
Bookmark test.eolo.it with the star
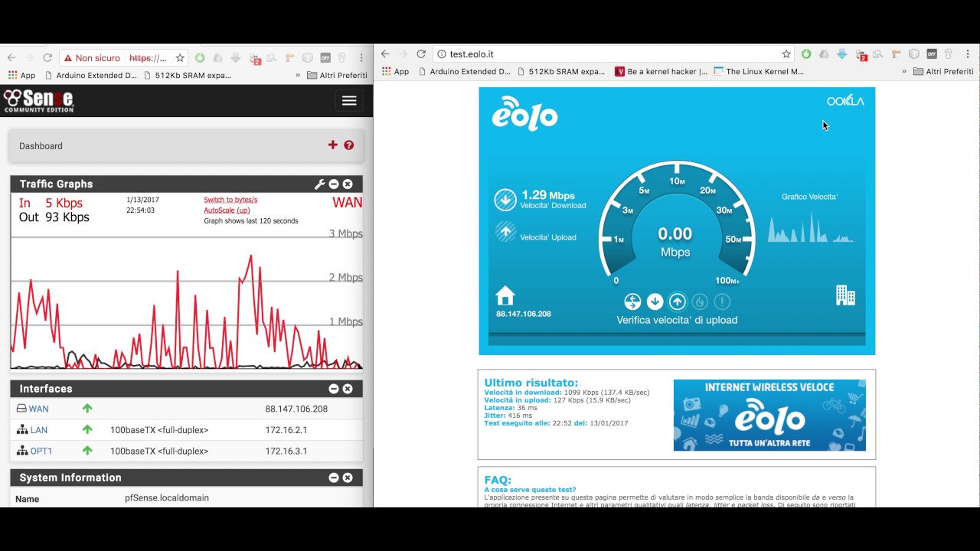click(786, 54)
